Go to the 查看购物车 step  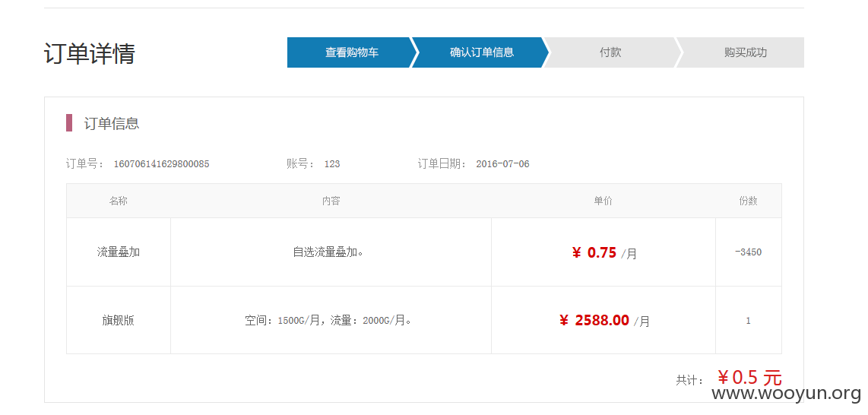(x=351, y=52)
